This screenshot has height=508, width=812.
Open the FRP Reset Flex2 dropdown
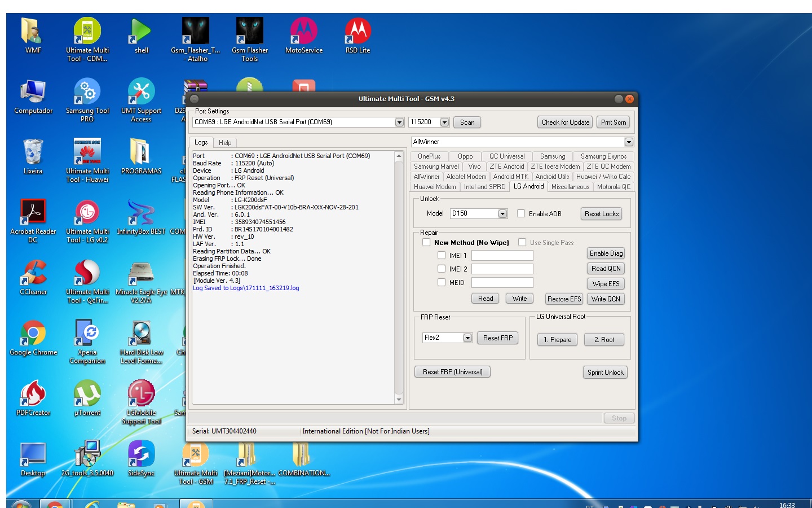tap(467, 338)
